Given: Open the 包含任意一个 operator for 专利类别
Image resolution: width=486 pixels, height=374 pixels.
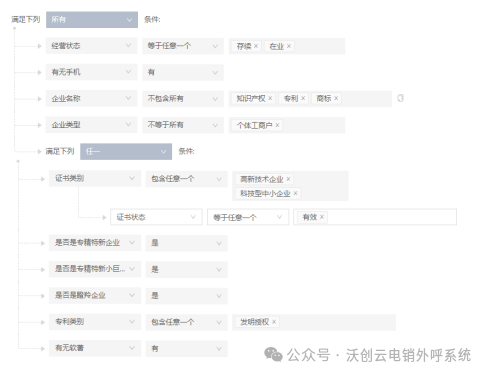Looking at the screenshot, I should 186,322.
